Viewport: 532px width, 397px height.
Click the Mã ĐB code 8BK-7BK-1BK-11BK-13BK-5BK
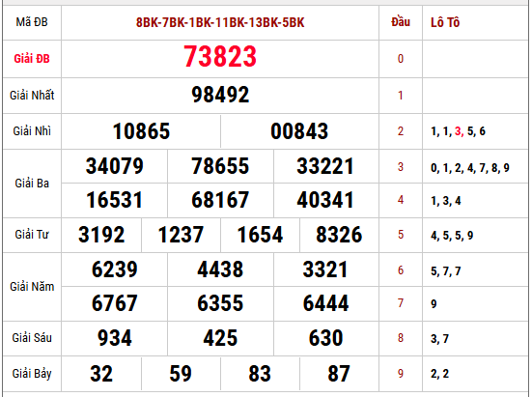pyautogui.click(x=220, y=23)
